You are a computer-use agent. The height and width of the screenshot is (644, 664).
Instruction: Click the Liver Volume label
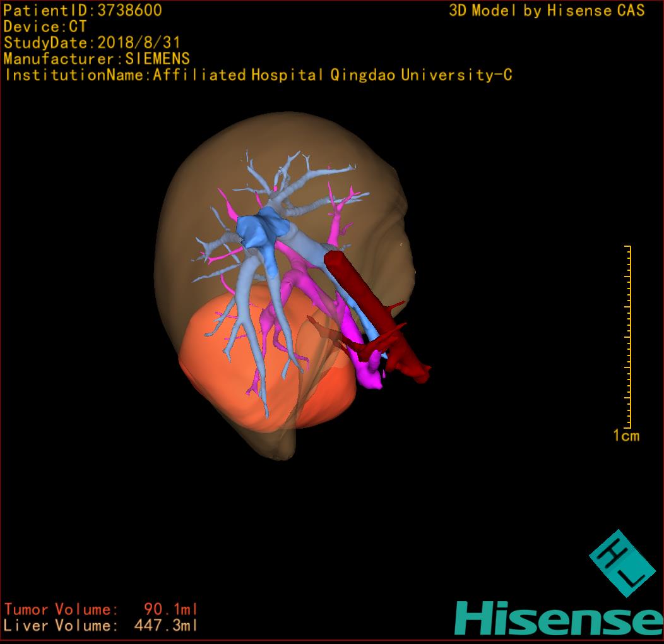point(61,626)
